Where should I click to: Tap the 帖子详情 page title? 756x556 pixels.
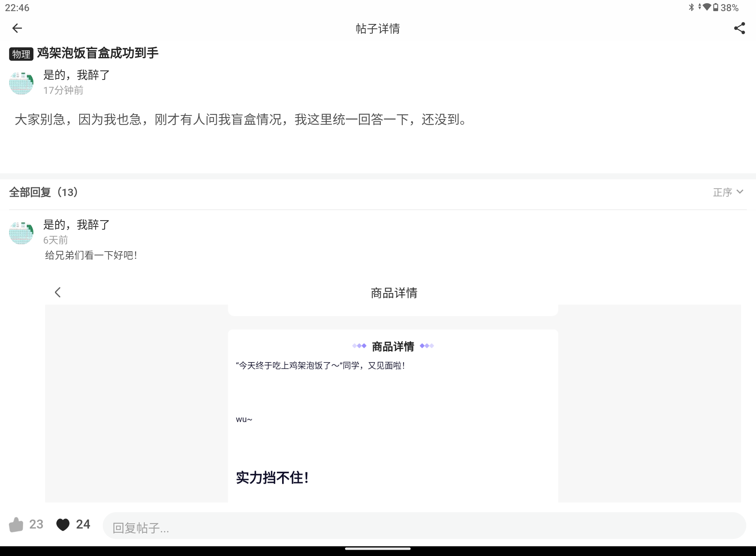[x=378, y=28]
